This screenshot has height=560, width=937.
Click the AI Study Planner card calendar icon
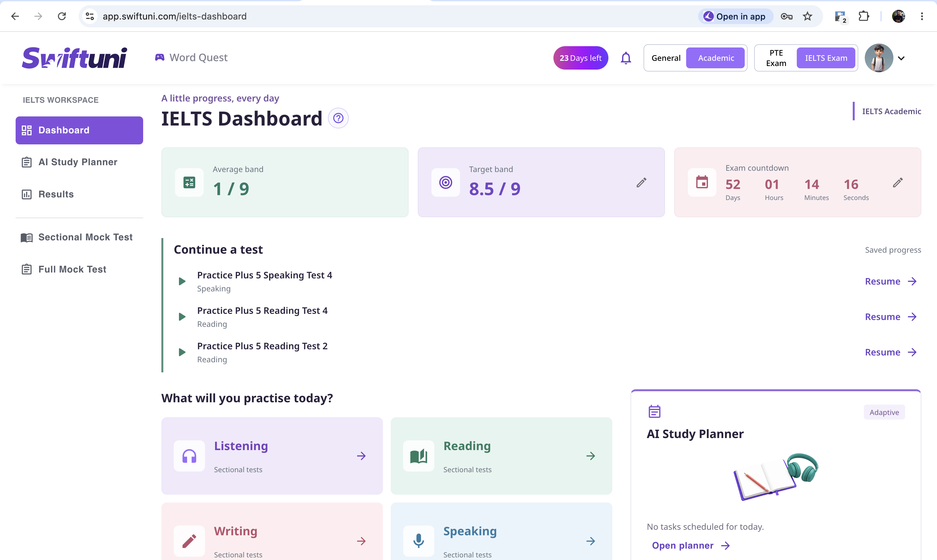[x=654, y=412]
